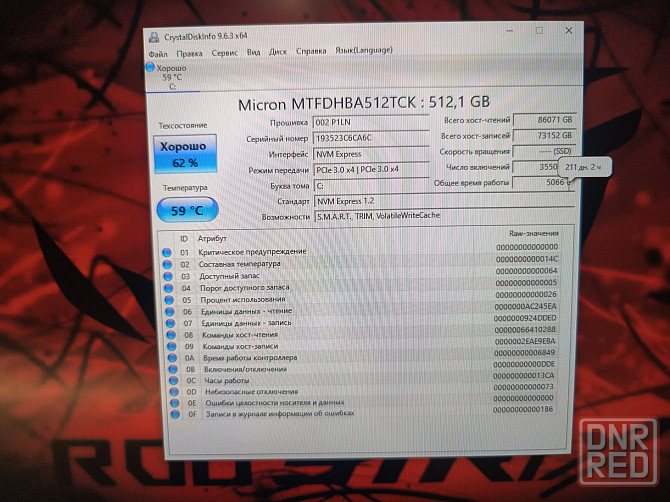Open the Правка menu
This screenshot has height=502, width=670.
(189, 54)
